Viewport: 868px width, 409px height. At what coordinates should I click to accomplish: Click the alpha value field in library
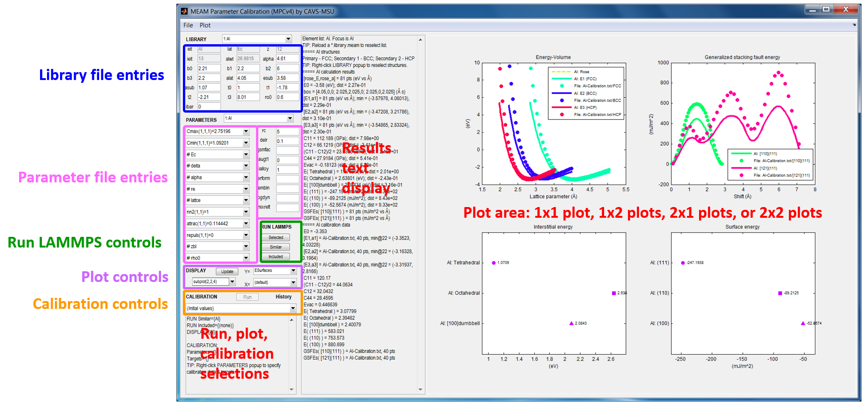(287, 59)
